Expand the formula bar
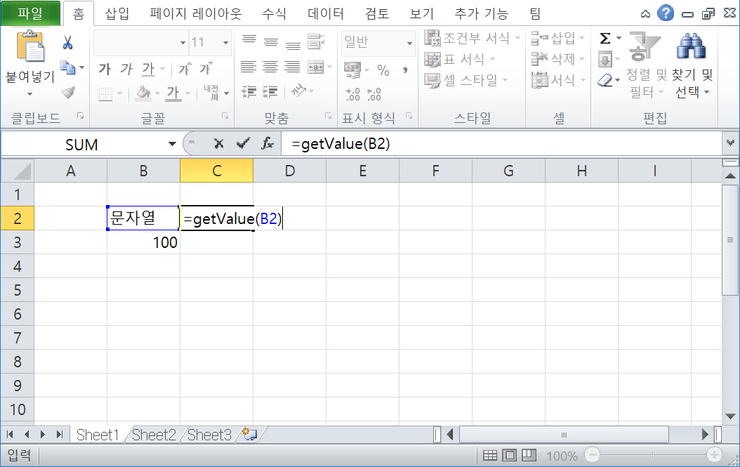This screenshot has width=740, height=467. click(729, 144)
